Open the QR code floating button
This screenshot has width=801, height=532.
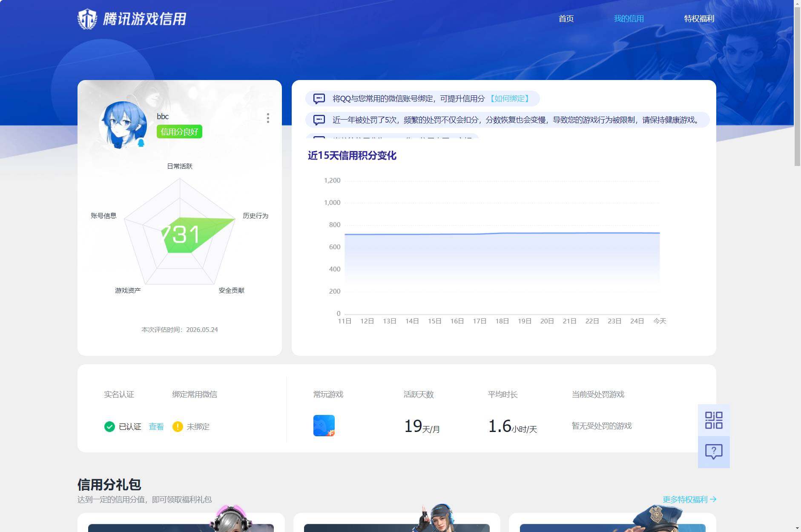pos(714,420)
